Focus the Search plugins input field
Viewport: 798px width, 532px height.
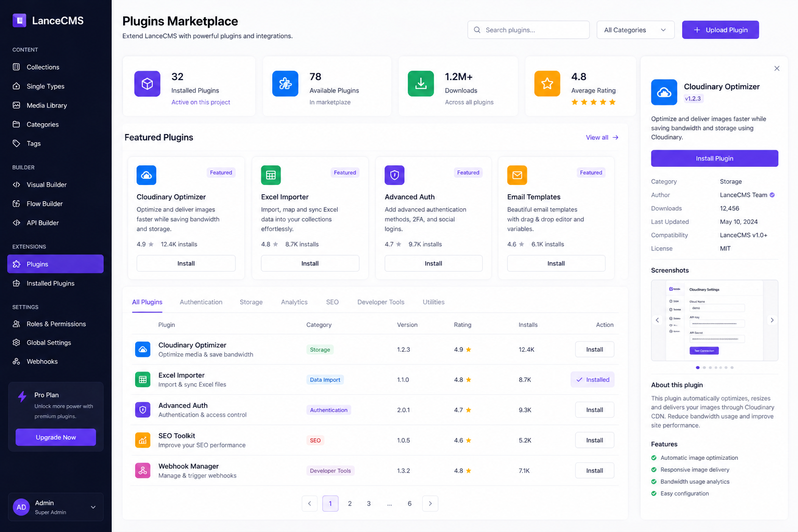(x=533, y=30)
